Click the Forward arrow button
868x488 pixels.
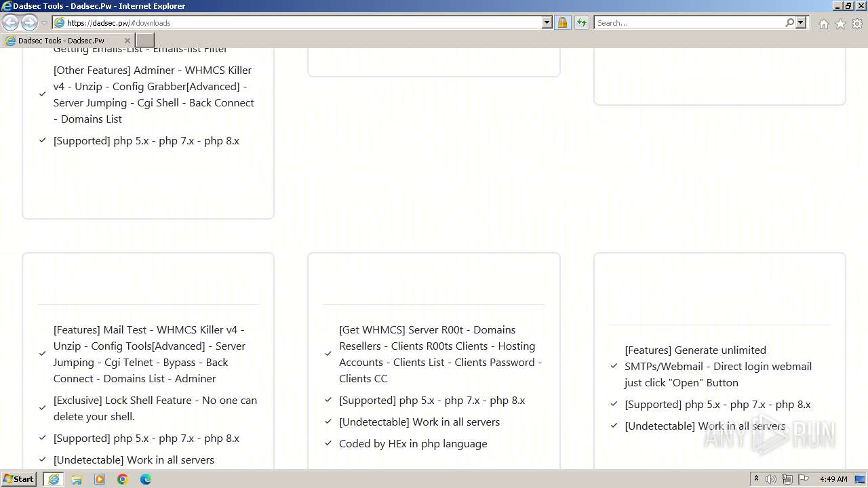[x=29, y=22]
